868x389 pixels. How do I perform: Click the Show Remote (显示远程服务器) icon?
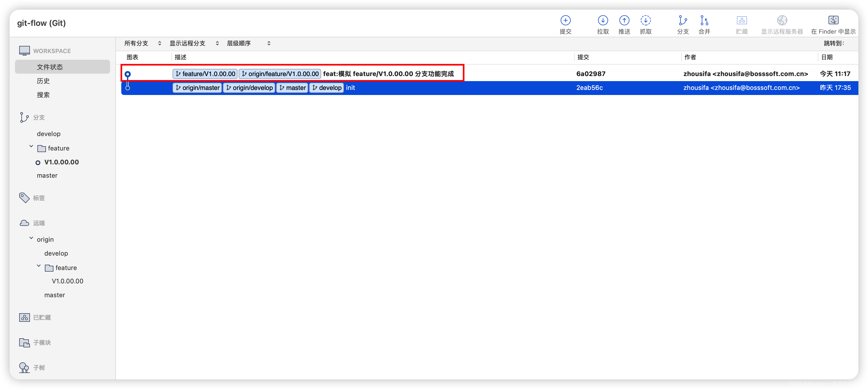click(x=782, y=21)
